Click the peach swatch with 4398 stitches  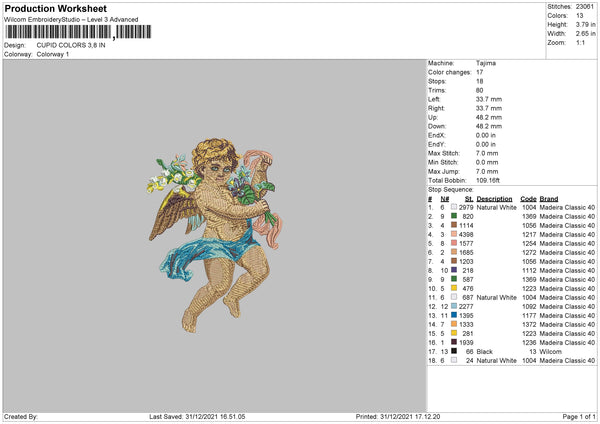point(454,234)
